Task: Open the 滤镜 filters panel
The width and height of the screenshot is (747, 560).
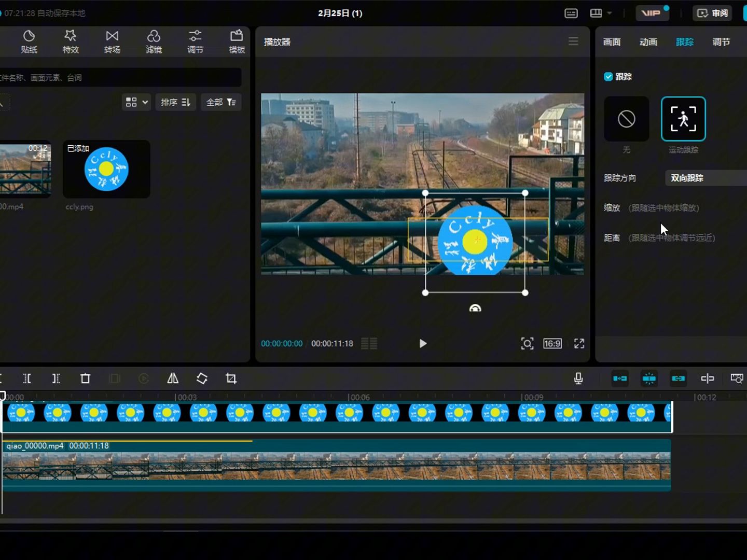Action: pos(154,41)
